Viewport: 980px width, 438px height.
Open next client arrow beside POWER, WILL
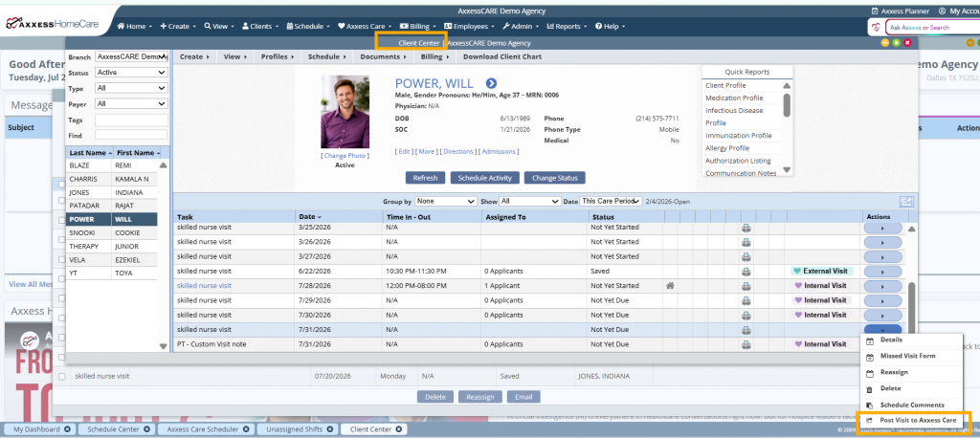(491, 84)
